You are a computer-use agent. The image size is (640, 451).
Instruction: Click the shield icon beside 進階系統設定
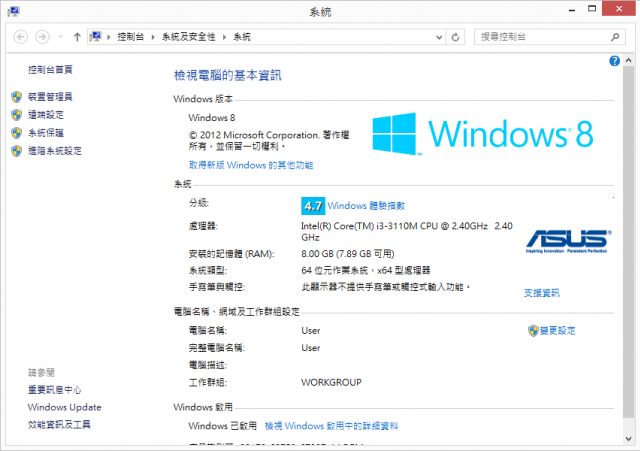point(16,151)
